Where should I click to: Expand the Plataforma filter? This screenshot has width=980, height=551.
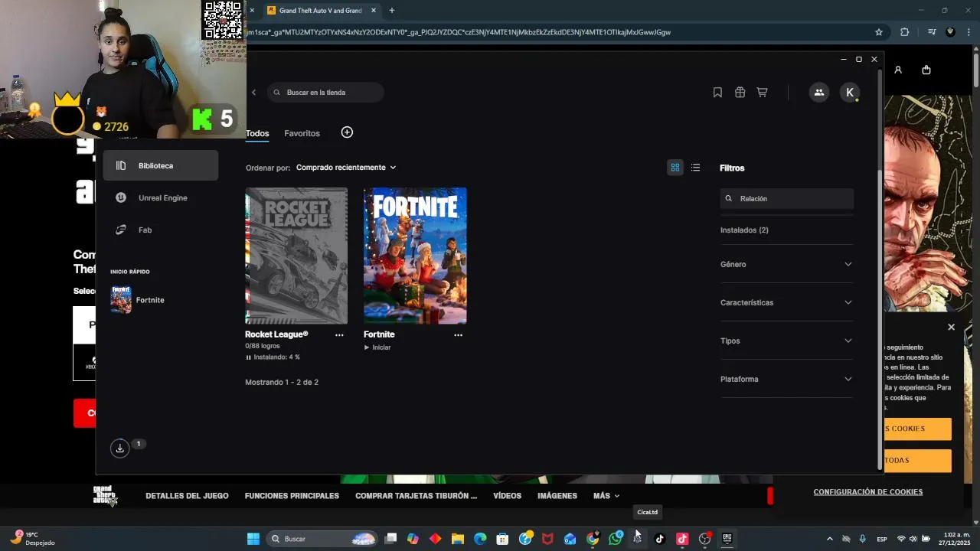[786, 379]
